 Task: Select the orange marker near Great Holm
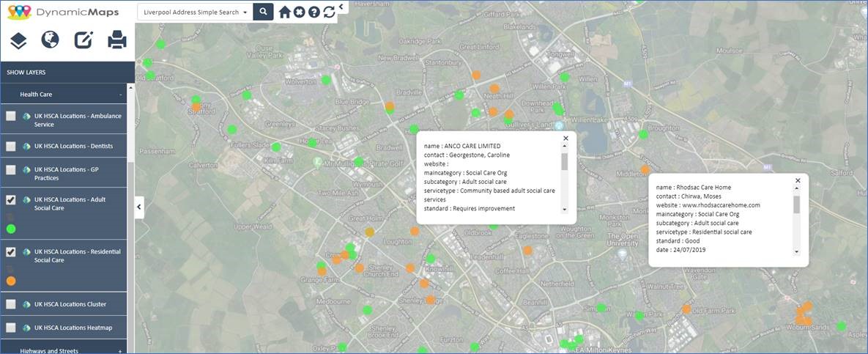pos(370,232)
